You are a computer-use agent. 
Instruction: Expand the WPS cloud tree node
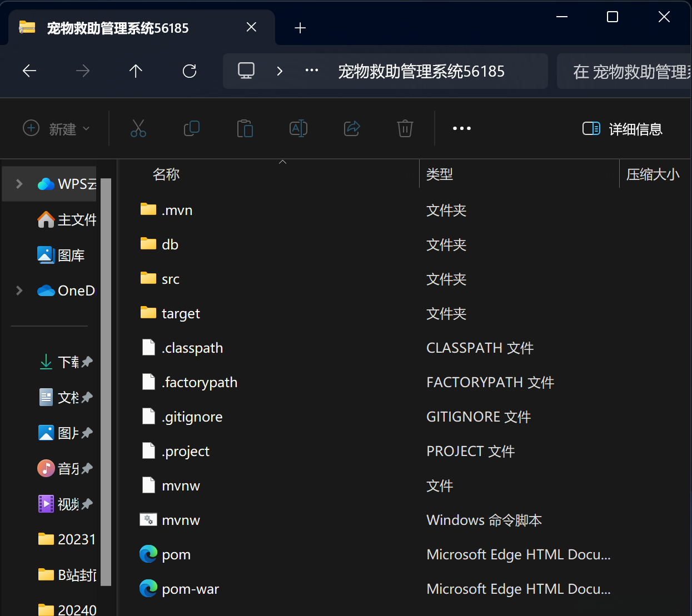pyautogui.click(x=19, y=184)
